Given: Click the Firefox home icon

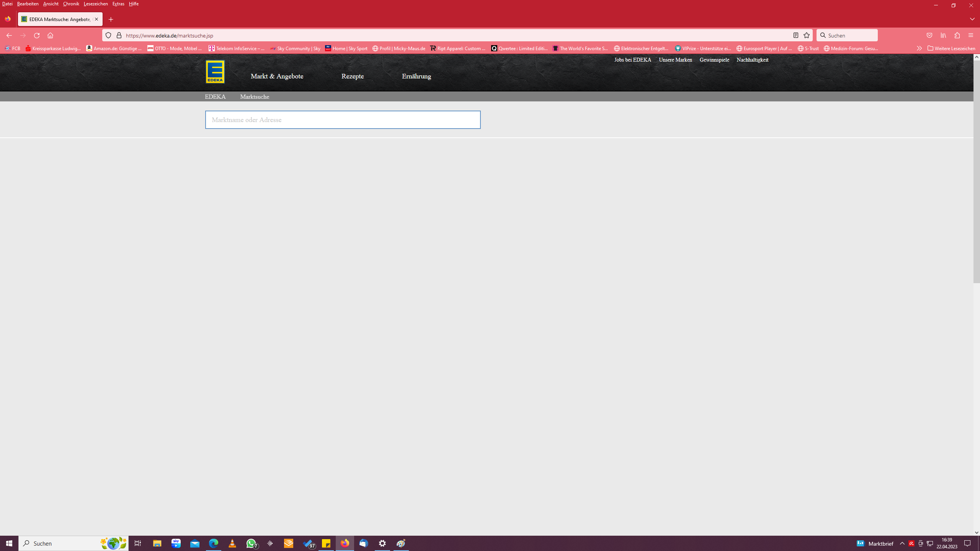Looking at the screenshot, I should tap(50, 35).
